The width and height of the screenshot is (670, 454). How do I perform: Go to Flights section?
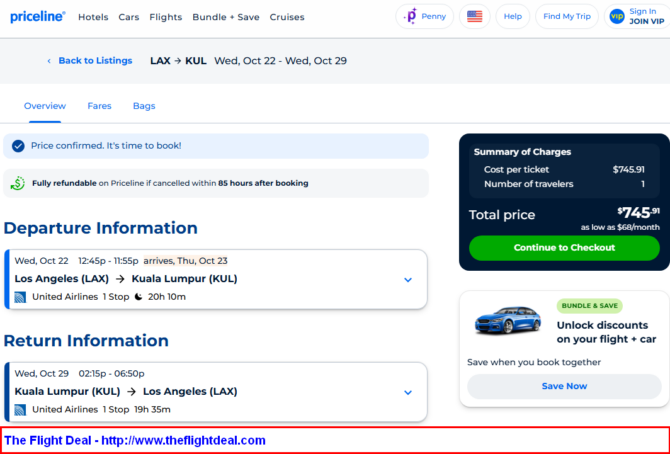tap(165, 17)
